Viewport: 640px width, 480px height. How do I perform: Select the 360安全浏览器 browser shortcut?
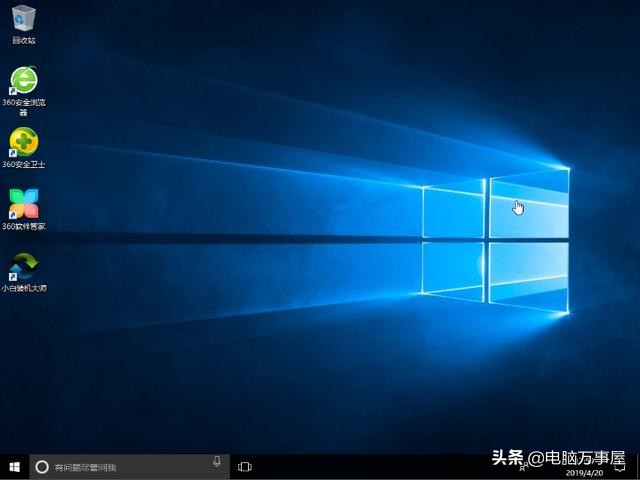[24, 91]
